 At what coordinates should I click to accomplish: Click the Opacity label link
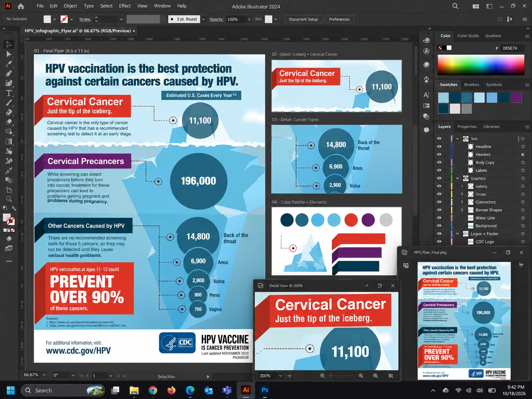216,19
